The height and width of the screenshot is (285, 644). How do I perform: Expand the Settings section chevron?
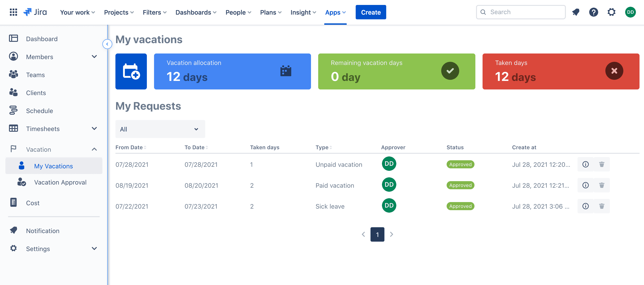click(94, 248)
